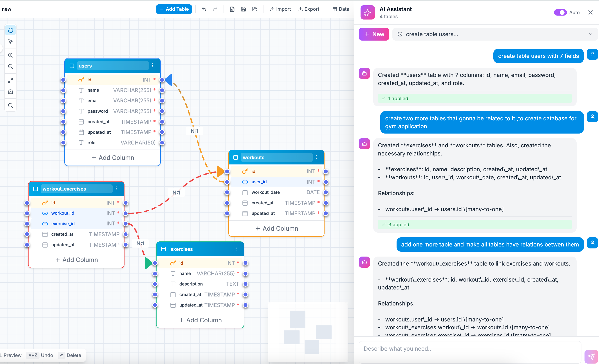Start a New assistant chat

coord(374,34)
